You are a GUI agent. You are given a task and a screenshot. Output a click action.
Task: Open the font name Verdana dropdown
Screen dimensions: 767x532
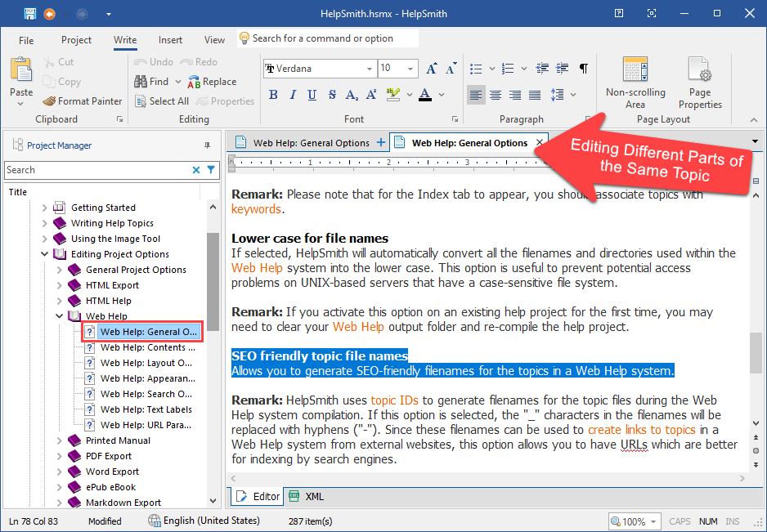click(370, 69)
